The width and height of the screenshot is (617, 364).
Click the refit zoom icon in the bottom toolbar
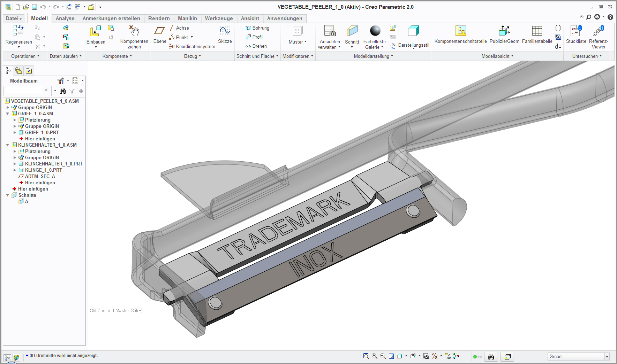(366, 356)
